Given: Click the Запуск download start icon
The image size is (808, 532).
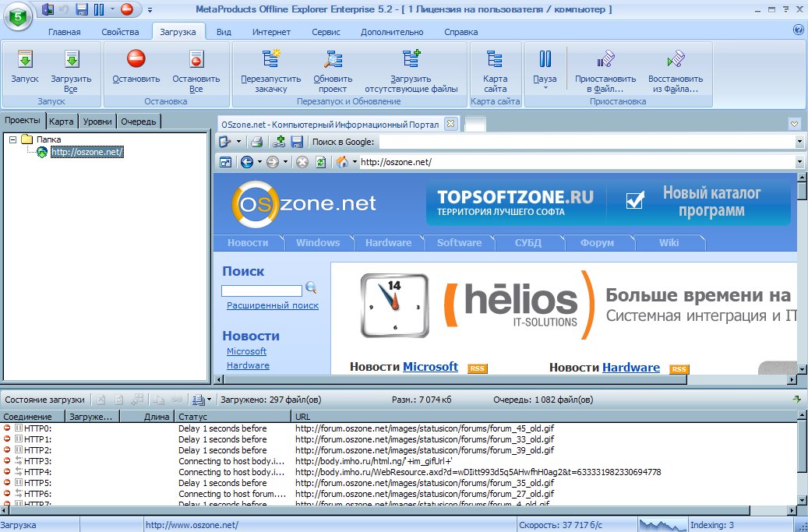Looking at the screenshot, I should click(x=25, y=59).
